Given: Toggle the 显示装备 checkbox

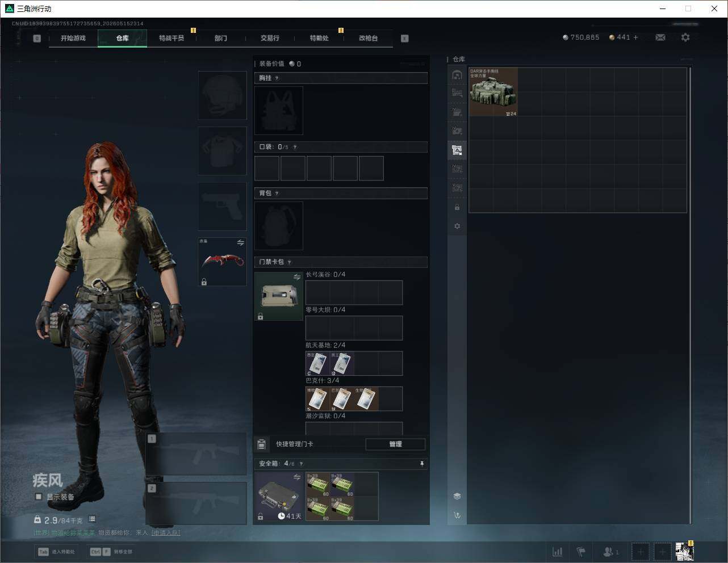Looking at the screenshot, I should [39, 497].
